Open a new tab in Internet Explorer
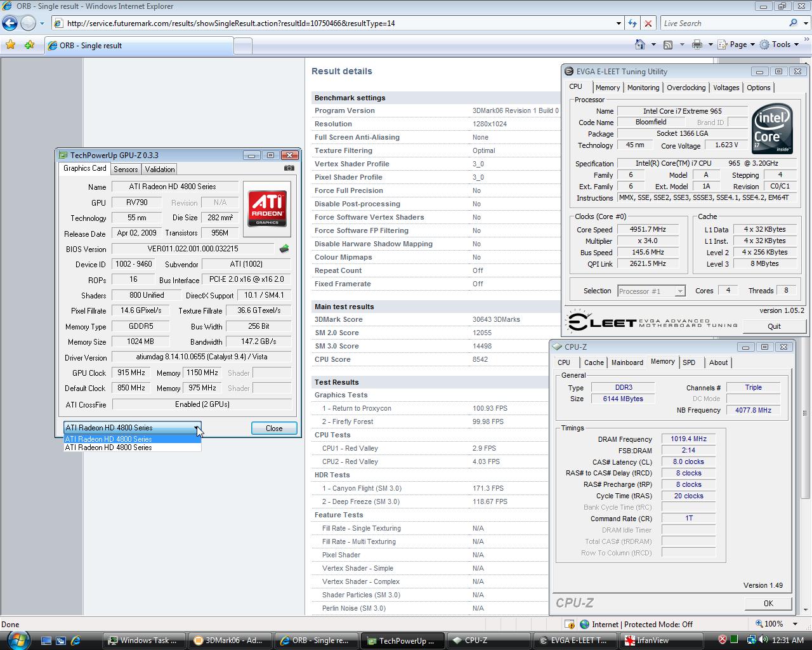This screenshot has width=812, height=650. point(243,46)
